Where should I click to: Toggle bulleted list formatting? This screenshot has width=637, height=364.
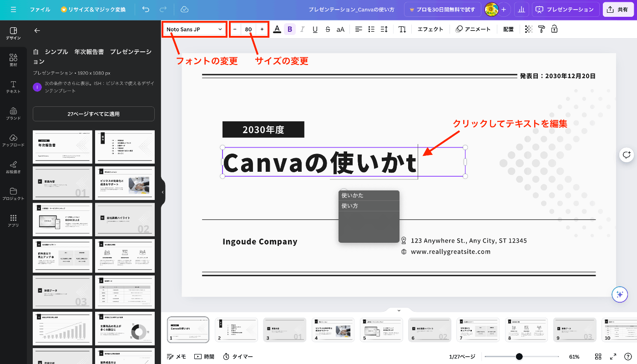coord(371,29)
